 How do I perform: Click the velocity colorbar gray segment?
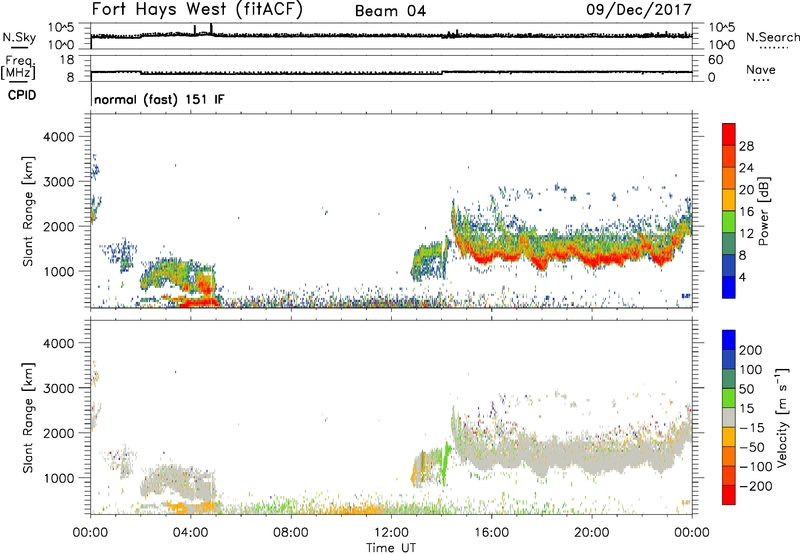click(x=729, y=418)
